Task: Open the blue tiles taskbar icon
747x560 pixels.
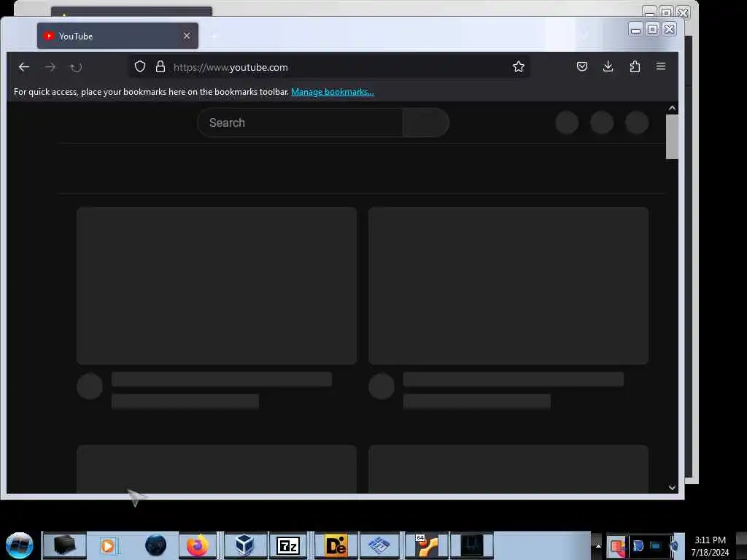Action: click(379, 545)
